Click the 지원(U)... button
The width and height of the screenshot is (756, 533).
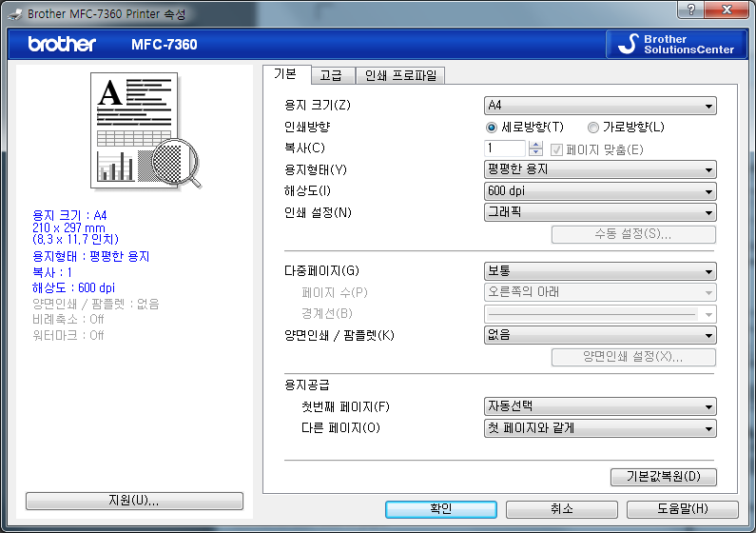tap(134, 501)
